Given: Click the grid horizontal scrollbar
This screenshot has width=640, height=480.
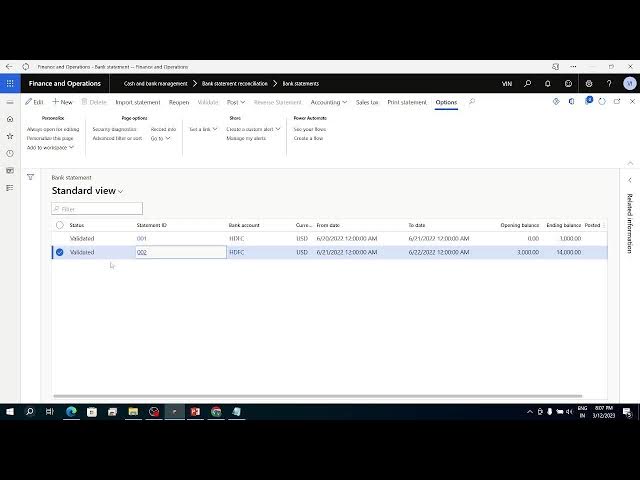Looking at the screenshot, I should (318, 396).
